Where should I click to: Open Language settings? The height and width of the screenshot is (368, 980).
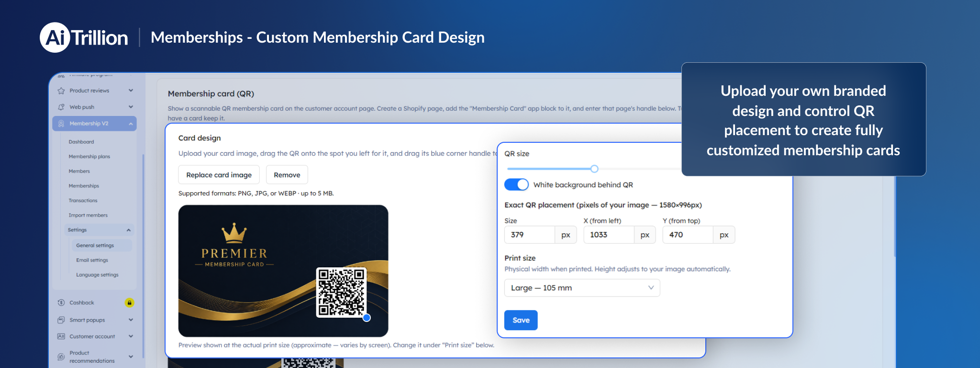pyautogui.click(x=97, y=275)
